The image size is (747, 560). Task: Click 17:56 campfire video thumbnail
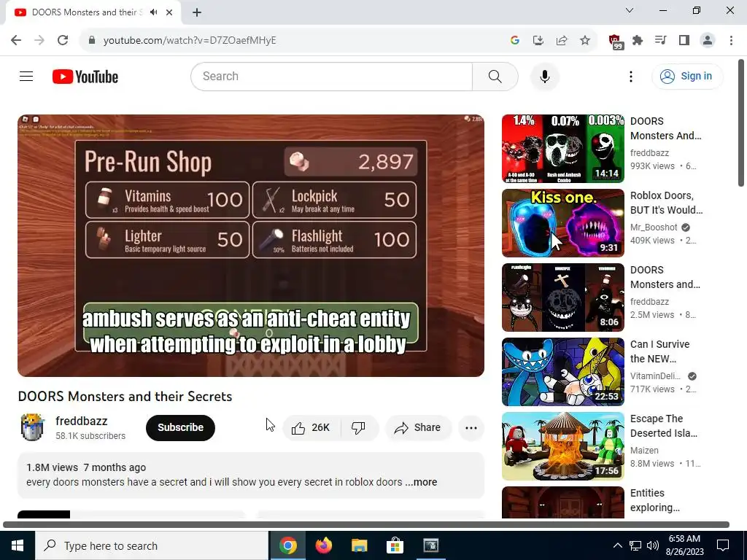coord(562,446)
